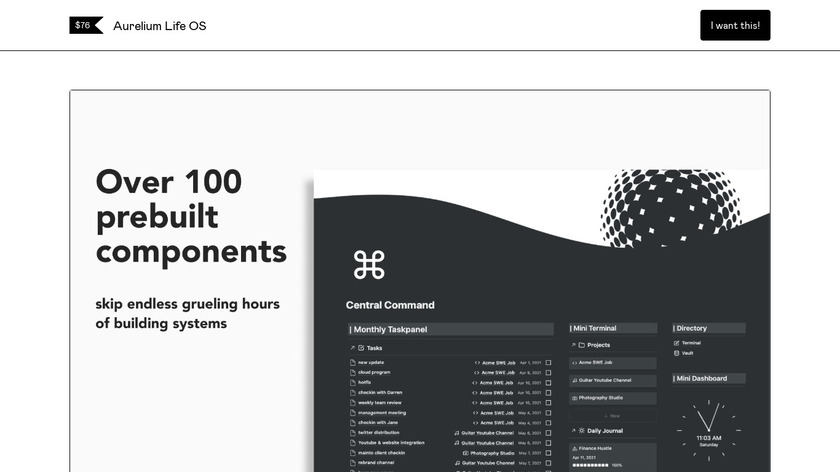This screenshot has width=840, height=472.
Task: Tick checkin with Jane checkbox
Action: pyautogui.click(x=548, y=423)
